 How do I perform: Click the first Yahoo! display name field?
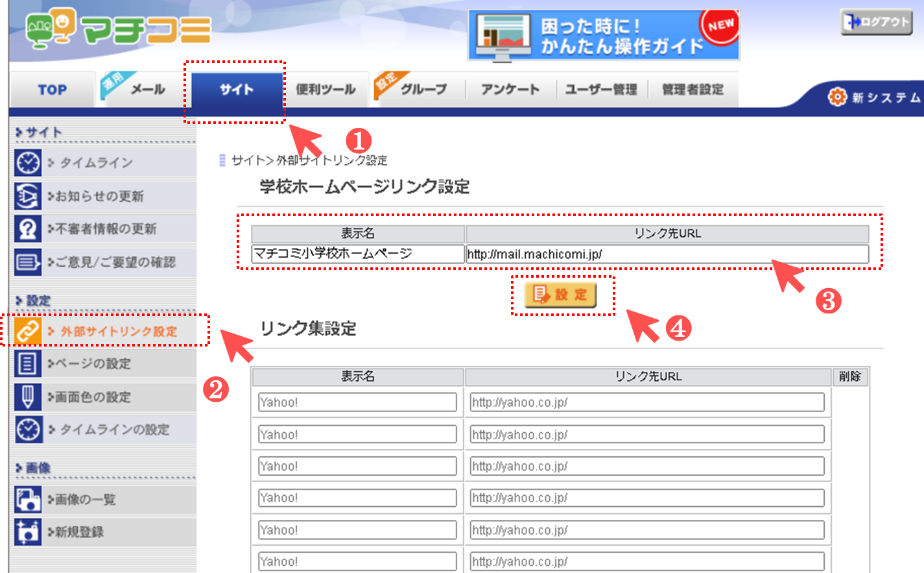tap(357, 402)
